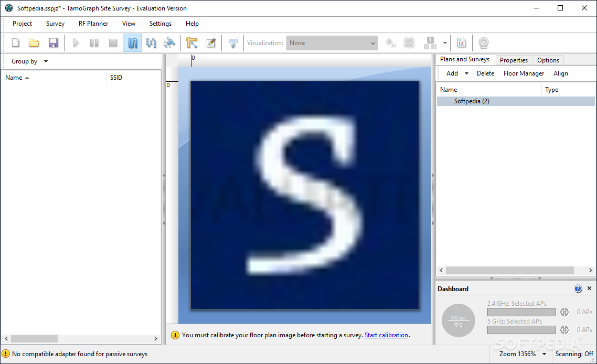Viewport: 597px width, 364px height.
Task: Click the Align button
Action: coord(560,73)
